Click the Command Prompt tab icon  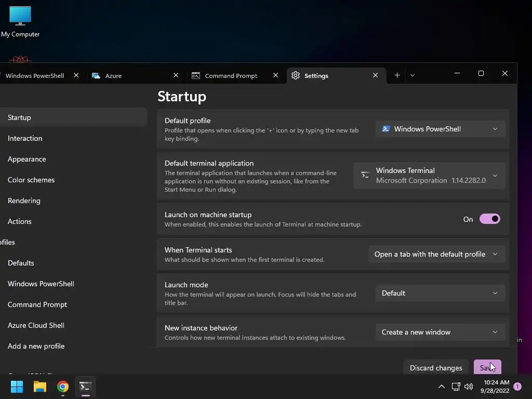(x=196, y=76)
